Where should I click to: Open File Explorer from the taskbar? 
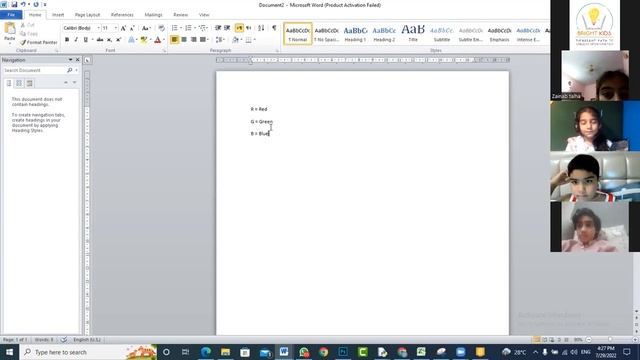tap(225, 352)
